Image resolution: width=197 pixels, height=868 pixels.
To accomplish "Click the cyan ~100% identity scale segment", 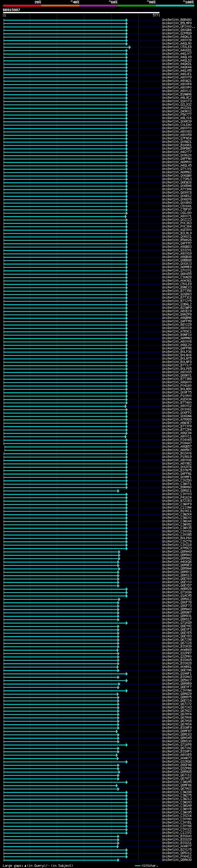I will click(175, 6).
